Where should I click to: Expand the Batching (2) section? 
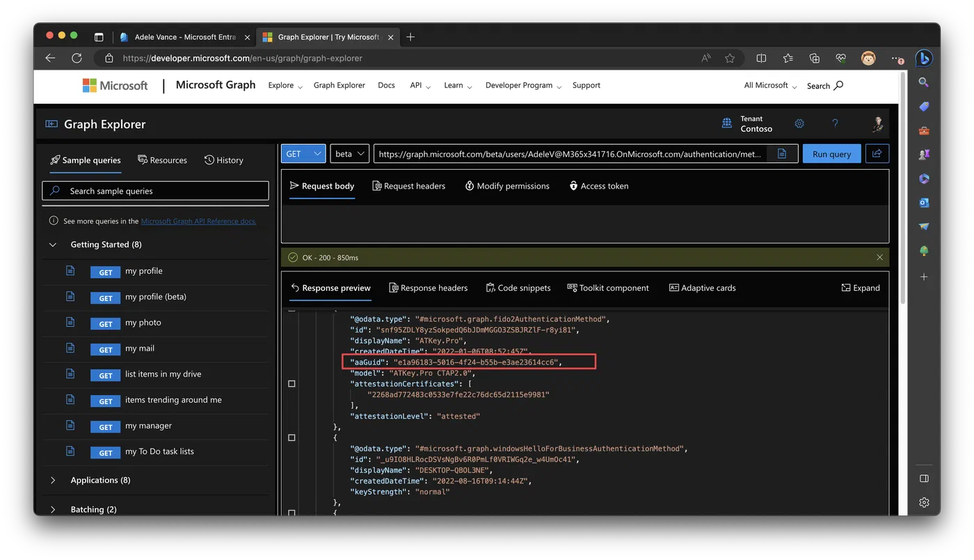(x=53, y=509)
